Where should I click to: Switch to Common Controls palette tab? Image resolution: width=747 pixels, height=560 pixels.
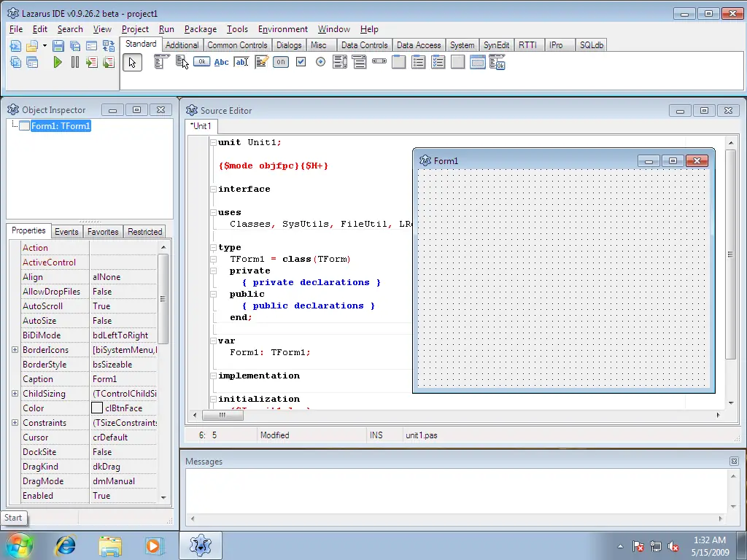click(x=237, y=45)
